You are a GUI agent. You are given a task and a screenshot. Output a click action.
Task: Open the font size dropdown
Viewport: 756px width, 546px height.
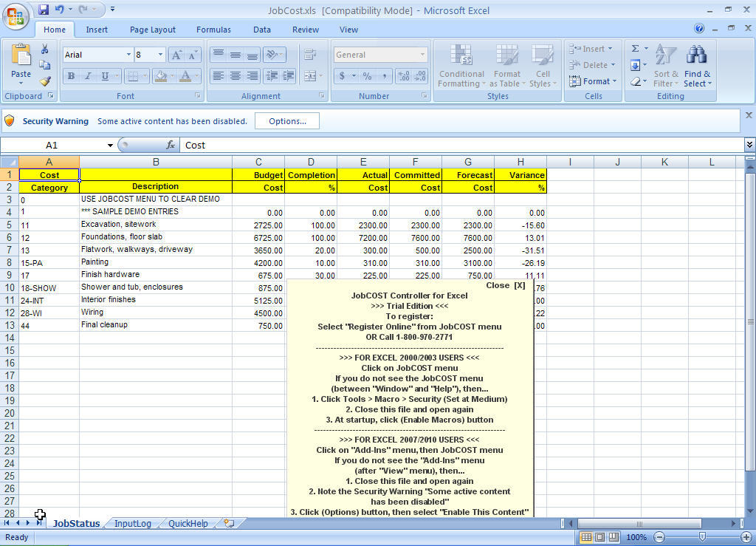[160, 55]
